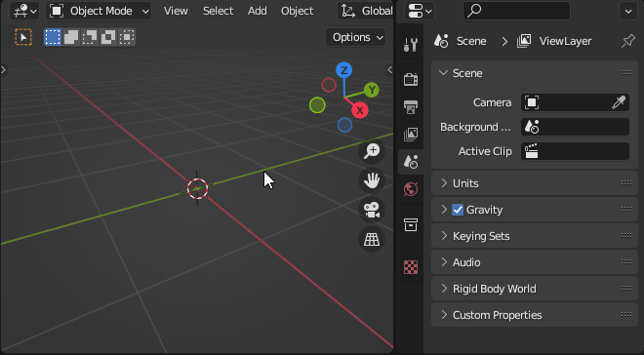Click the pan view hand icon
This screenshot has height=355, width=644.
click(x=372, y=180)
